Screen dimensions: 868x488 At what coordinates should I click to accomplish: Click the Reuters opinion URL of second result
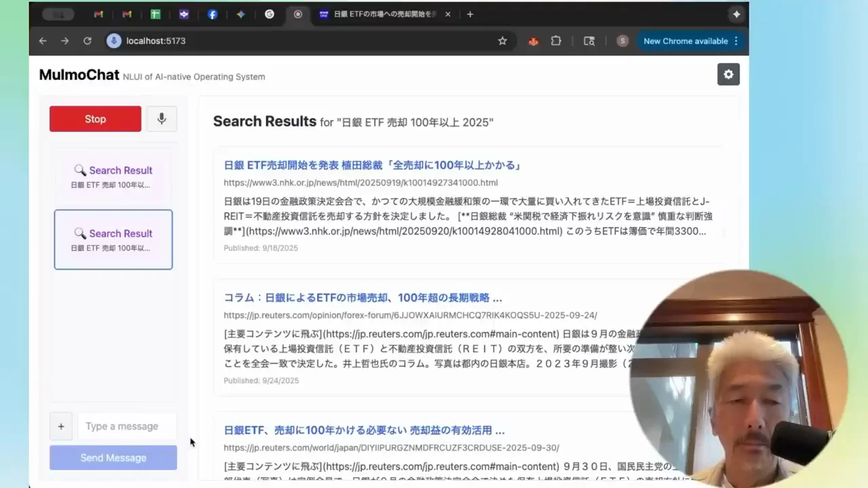click(x=410, y=315)
